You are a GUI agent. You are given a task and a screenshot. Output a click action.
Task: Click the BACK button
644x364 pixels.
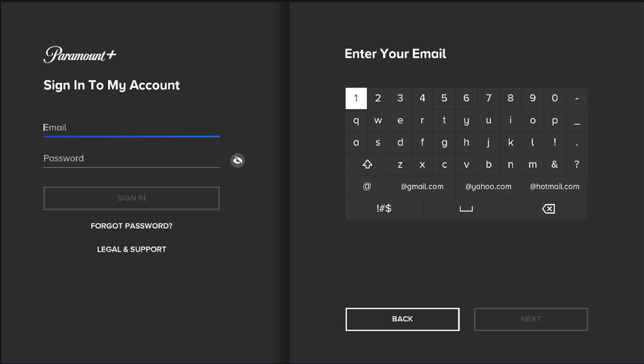pos(402,319)
